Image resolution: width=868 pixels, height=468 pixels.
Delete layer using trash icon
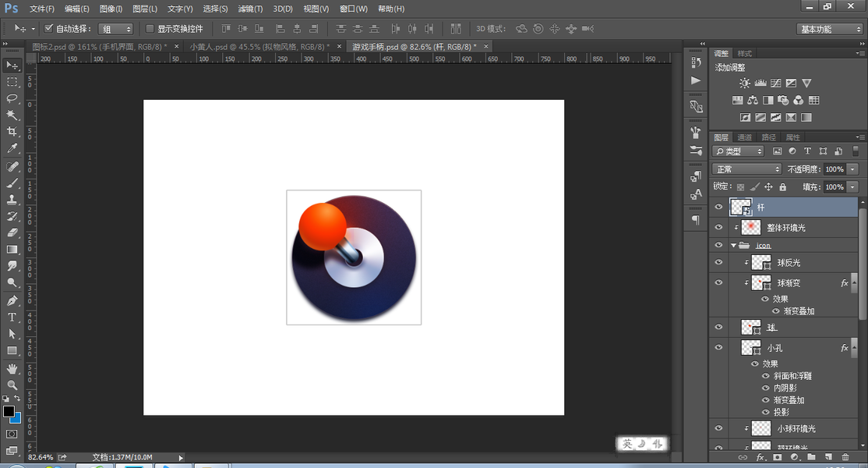845,457
